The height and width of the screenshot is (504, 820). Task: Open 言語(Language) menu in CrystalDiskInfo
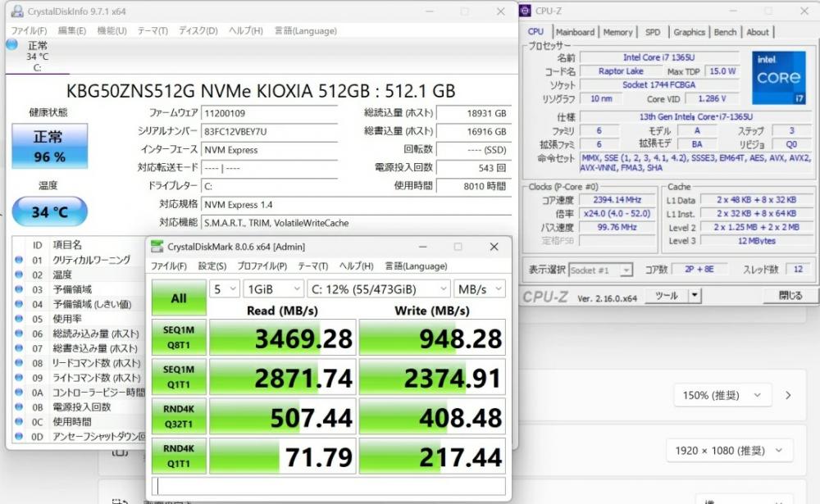click(306, 31)
